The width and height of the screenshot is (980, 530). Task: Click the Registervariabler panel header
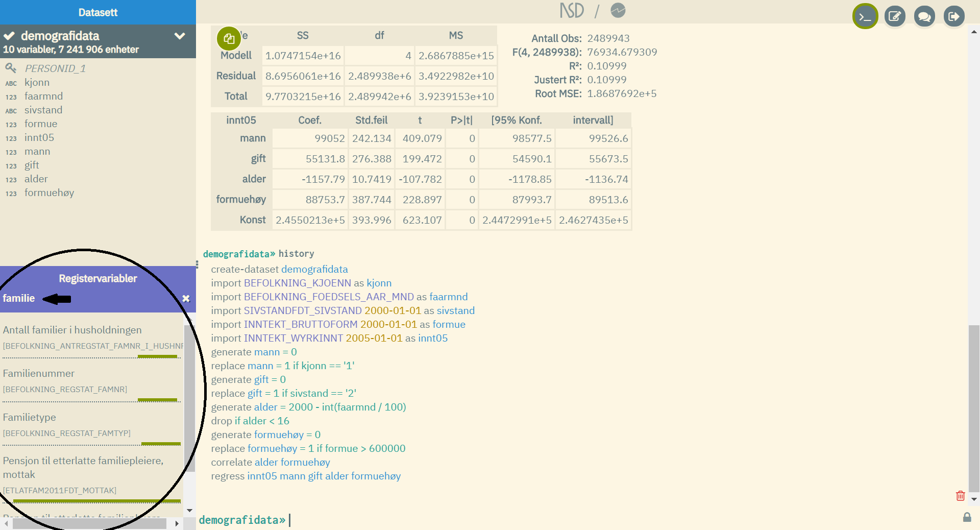97,278
